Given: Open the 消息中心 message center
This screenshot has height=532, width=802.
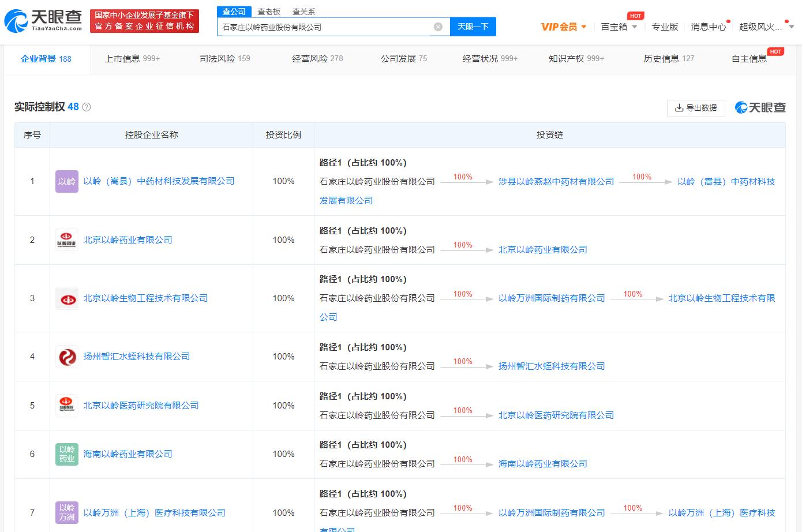Looking at the screenshot, I should (708, 27).
